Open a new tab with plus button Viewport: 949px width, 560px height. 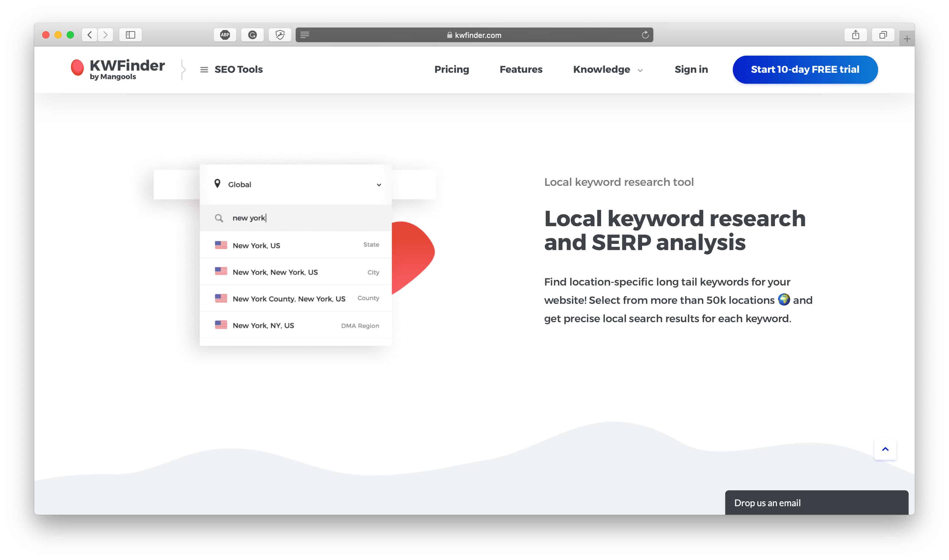[x=907, y=39]
